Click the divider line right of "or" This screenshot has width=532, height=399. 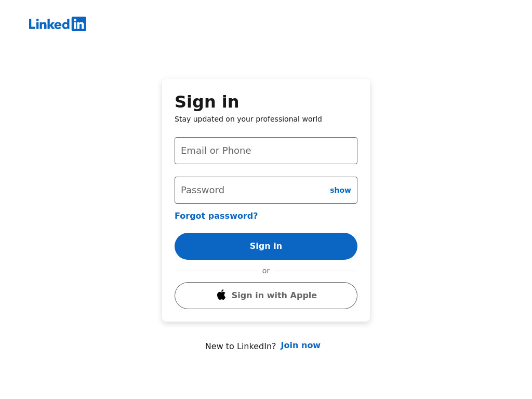315,271
